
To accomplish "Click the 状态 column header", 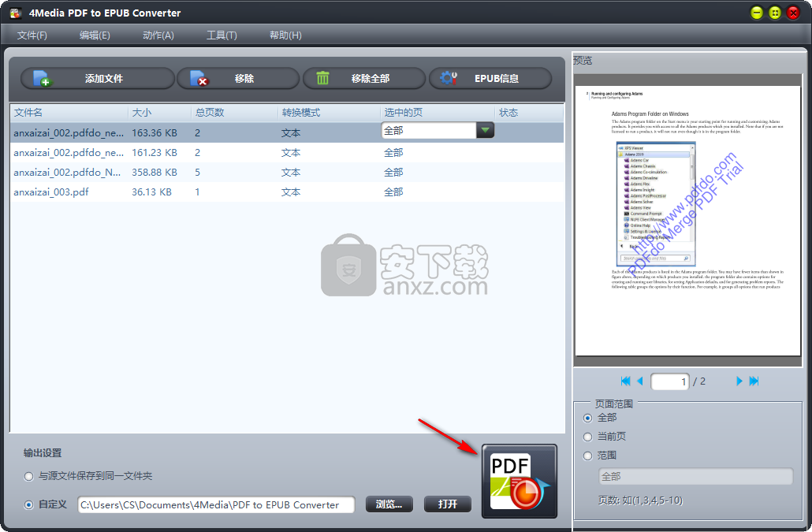I will point(529,112).
